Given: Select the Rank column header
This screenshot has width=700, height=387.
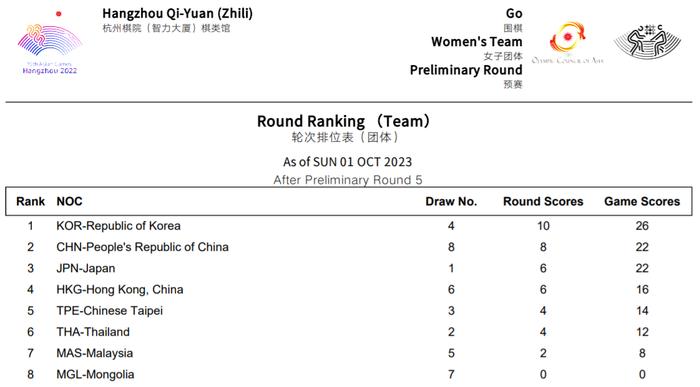Looking at the screenshot, I should (x=30, y=201).
